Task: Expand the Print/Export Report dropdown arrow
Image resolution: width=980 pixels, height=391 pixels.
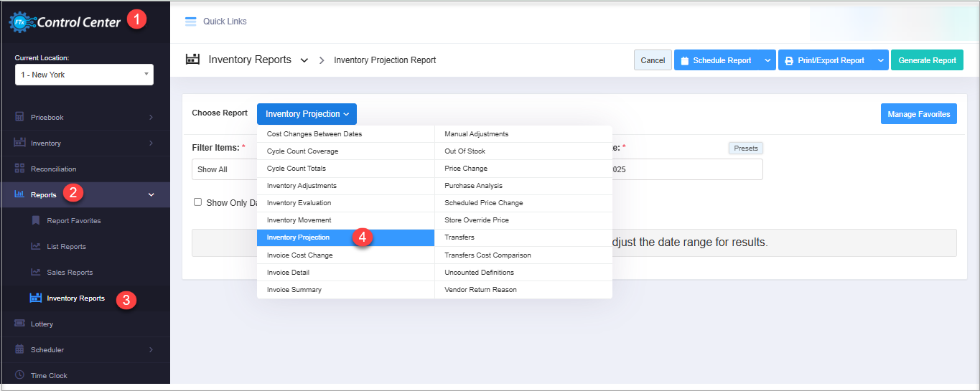Action: pos(880,60)
